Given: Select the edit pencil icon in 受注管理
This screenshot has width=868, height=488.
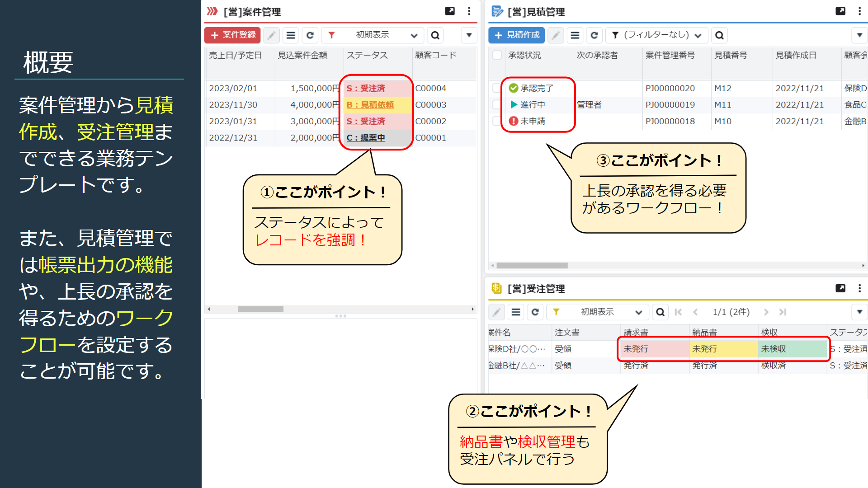Looking at the screenshot, I should 496,312.
